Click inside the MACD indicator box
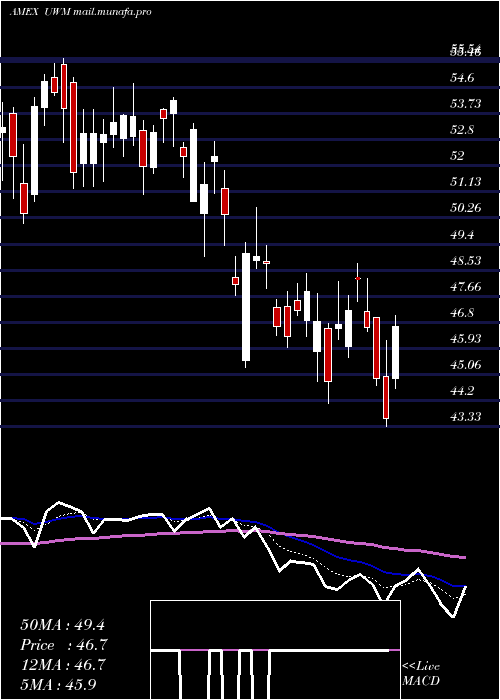500x700 pixels. (x=275, y=650)
